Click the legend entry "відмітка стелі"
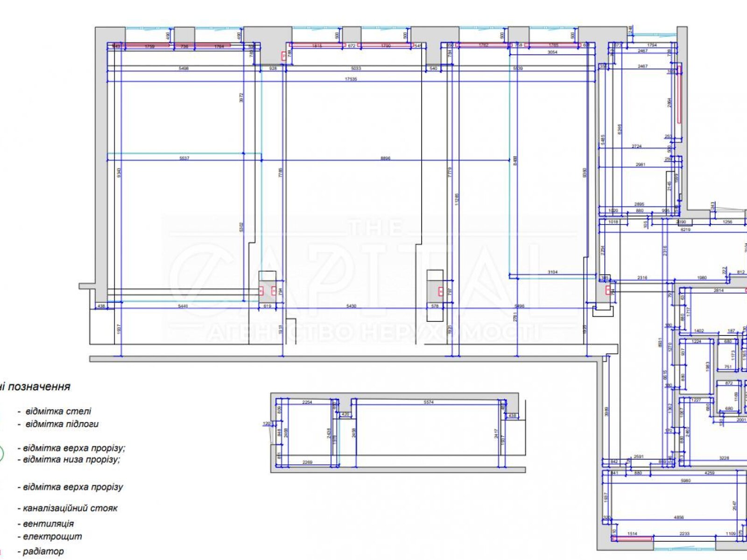The width and height of the screenshot is (747, 560). pos(58,412)
